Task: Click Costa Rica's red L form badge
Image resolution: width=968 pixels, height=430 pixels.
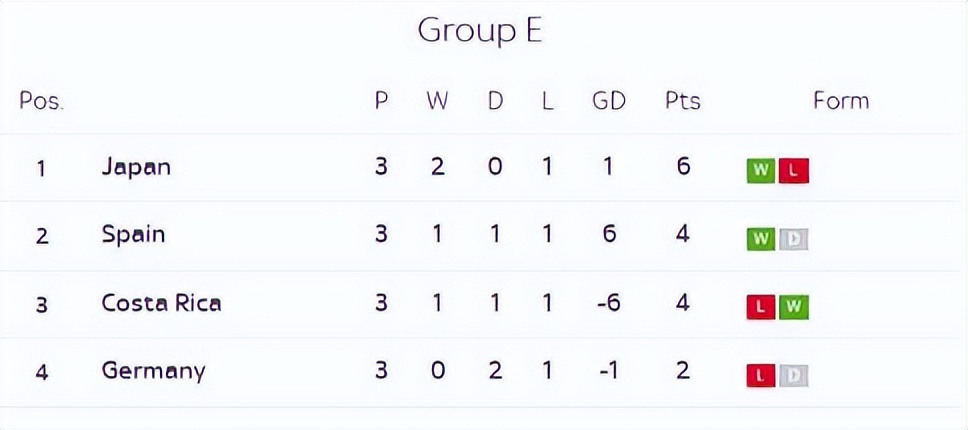Action: (x=761, y=307)
